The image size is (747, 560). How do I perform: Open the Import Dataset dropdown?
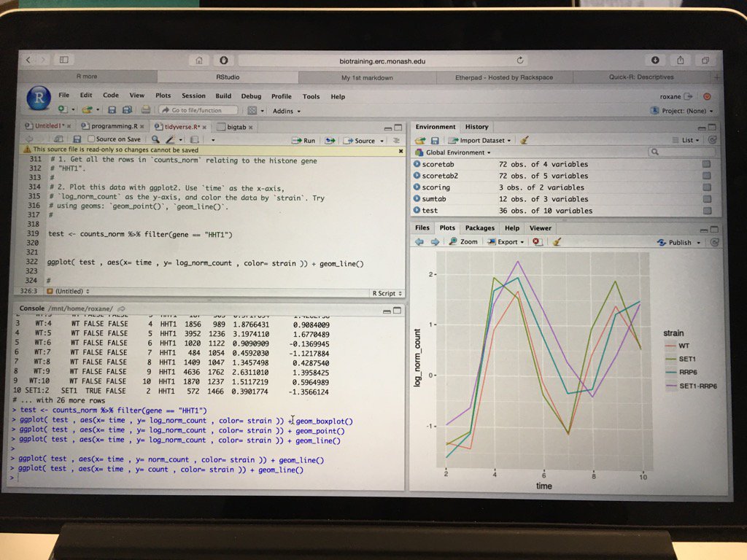coord(479,141)
